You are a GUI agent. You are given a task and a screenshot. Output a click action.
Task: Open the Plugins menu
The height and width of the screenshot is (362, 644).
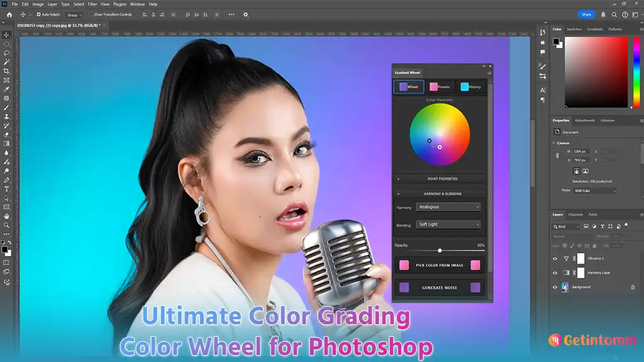(x=119, y=4)
